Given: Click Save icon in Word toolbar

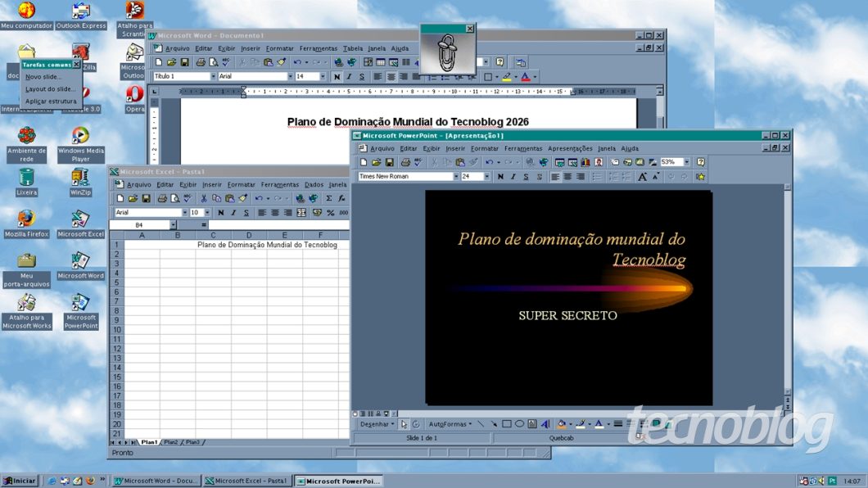Looking at the screenshot, I should [x=185, y=62].
